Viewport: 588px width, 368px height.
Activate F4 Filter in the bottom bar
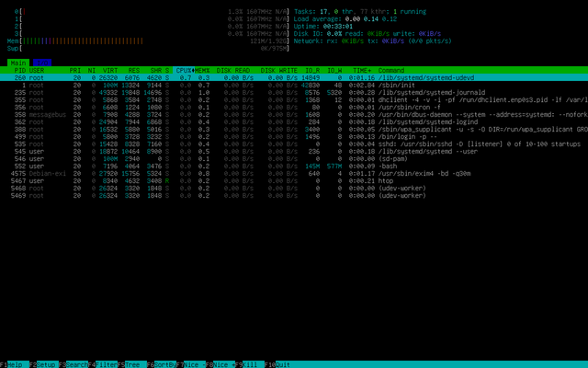(103, 364)
